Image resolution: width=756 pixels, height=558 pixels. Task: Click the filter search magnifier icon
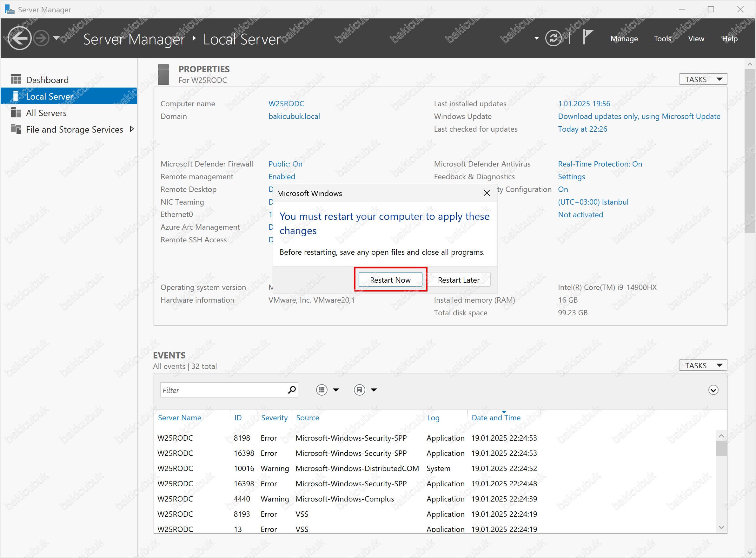(292, 390)
